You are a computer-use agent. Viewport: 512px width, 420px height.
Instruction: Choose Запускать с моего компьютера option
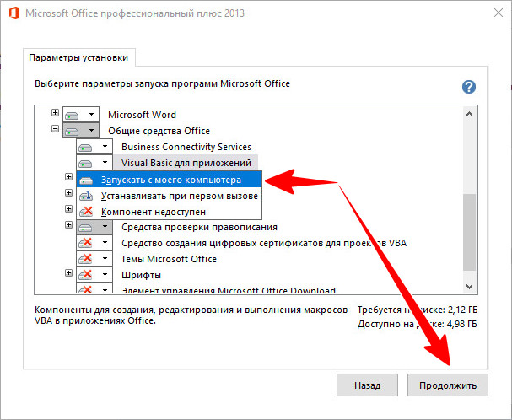170,180
